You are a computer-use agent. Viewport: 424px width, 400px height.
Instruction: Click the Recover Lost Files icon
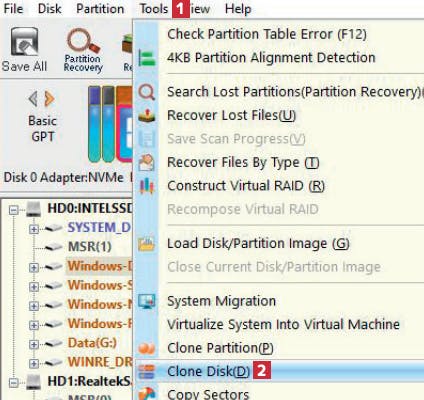pyautogui.click(x=146, y=115)
